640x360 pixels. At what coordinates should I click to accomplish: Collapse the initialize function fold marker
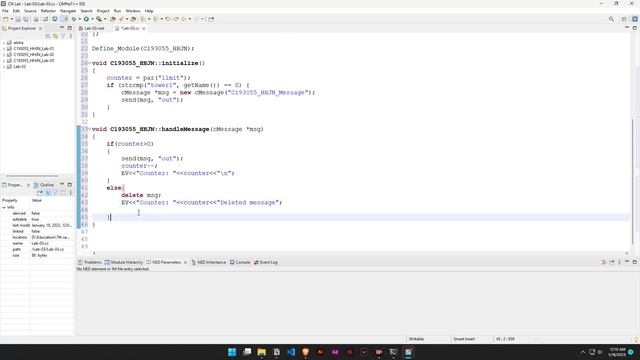point(90,63)
